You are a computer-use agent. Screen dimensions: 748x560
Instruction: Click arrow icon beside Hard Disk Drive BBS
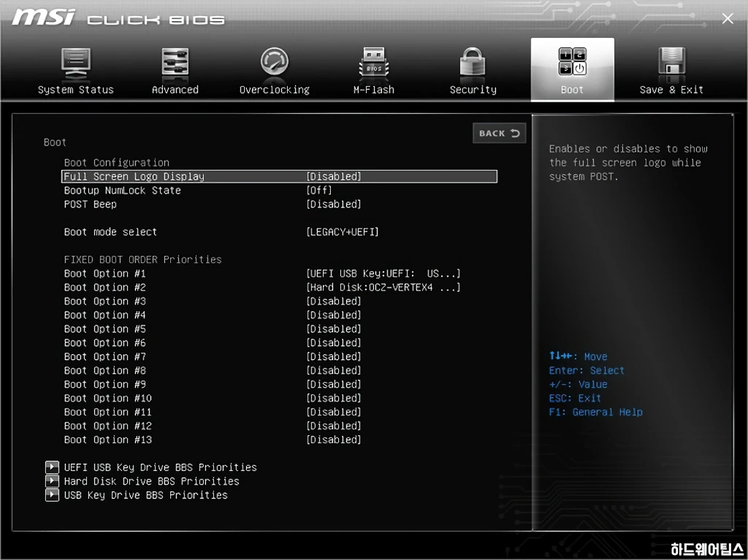coord(52,481)
